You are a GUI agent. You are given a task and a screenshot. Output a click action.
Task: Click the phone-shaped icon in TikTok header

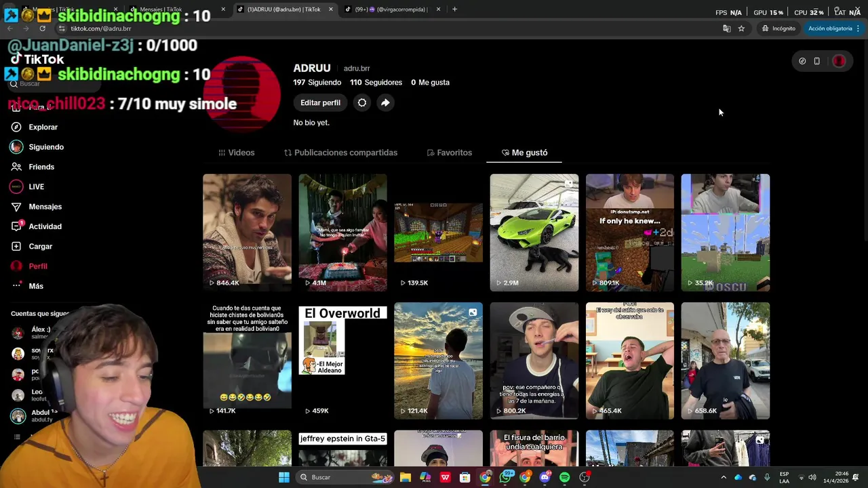point(817,61)
